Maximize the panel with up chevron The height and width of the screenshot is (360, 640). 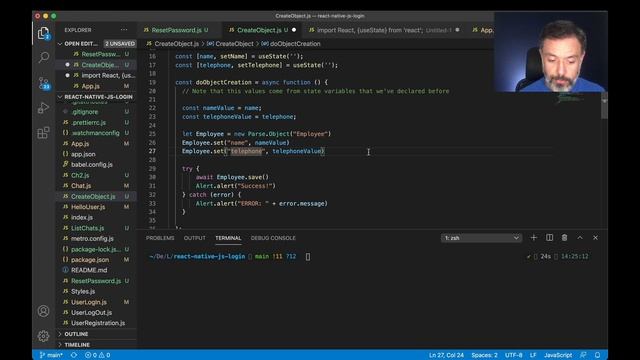(x=580, y=238)
